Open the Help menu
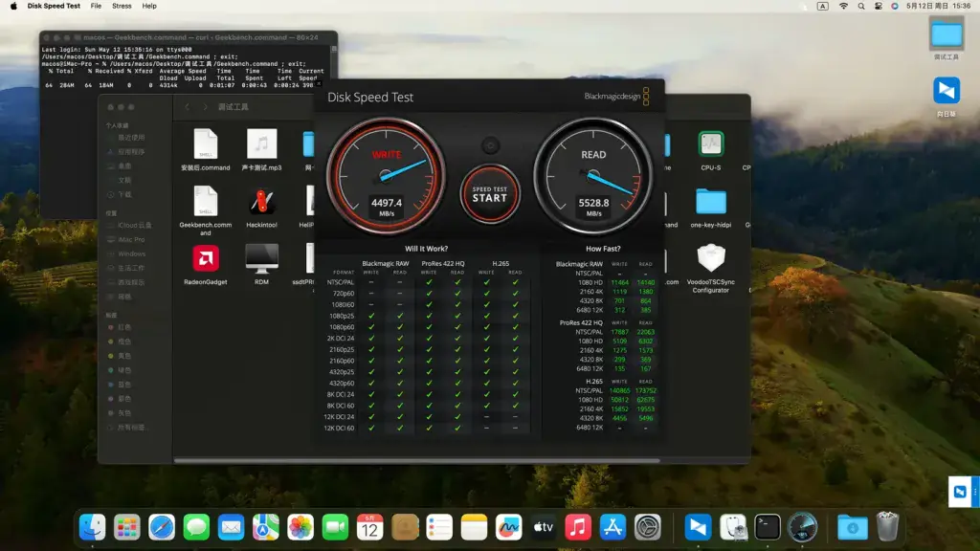Screen dimensions: 980x551 pos(149,6)
